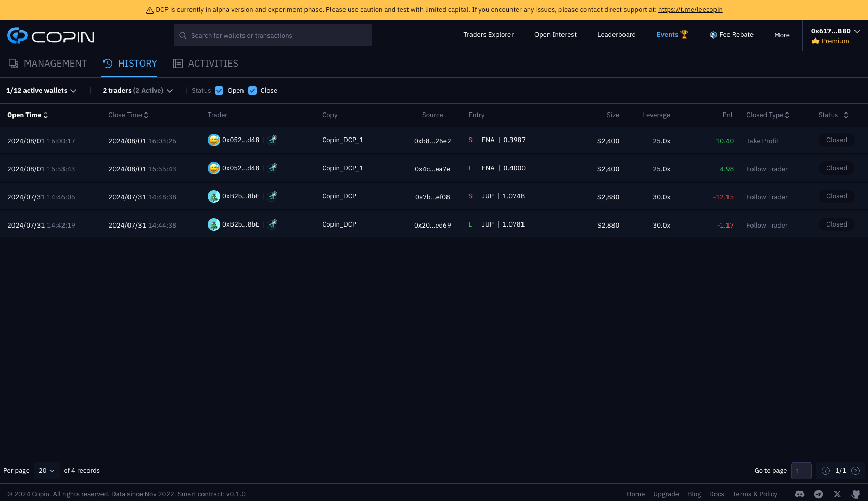The image size is (868, 501).
Task: Expand the 1/12 active wallets dropdown
Action: tap(42, 91)
